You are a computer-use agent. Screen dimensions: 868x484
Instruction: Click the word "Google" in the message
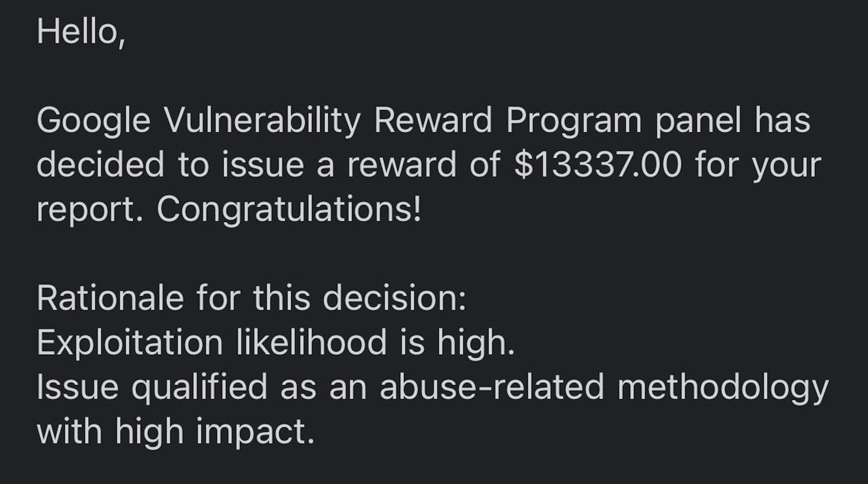tap(93, 121)
